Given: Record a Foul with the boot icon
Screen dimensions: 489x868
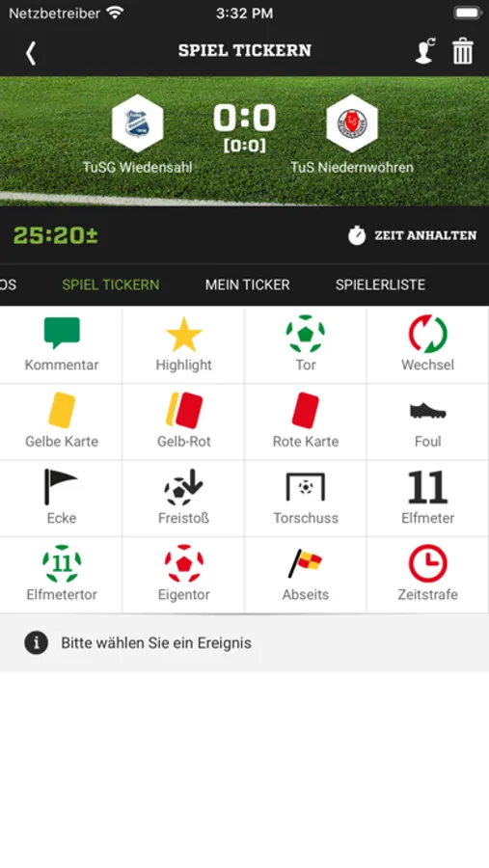Looking at the screenshot, I should tap(427, 421).
